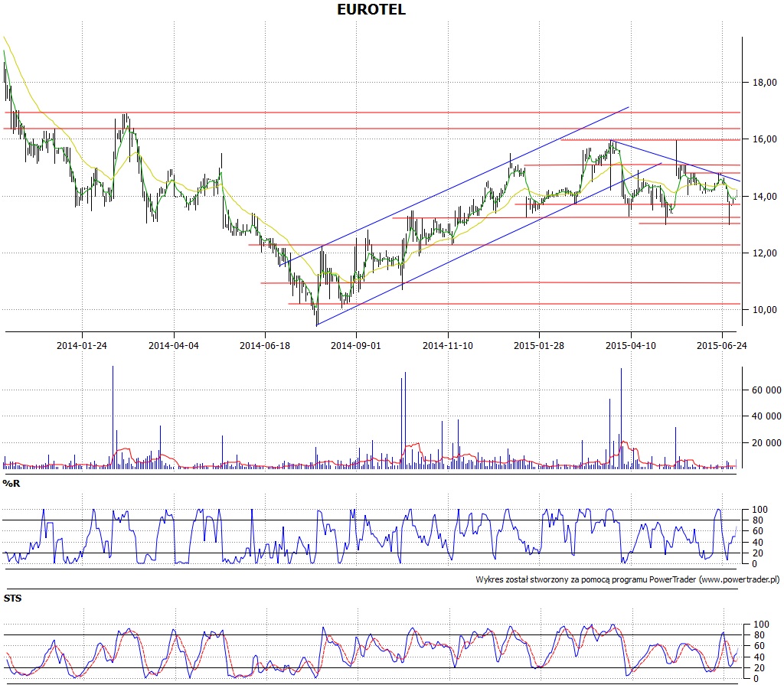Click the %R indicator panel label

click(11, 483)
